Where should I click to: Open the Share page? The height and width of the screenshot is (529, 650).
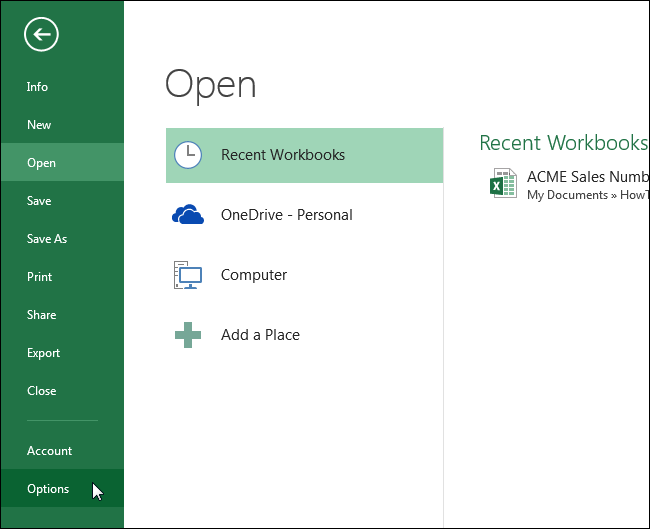pyautogui.click(x=42, y=315)
